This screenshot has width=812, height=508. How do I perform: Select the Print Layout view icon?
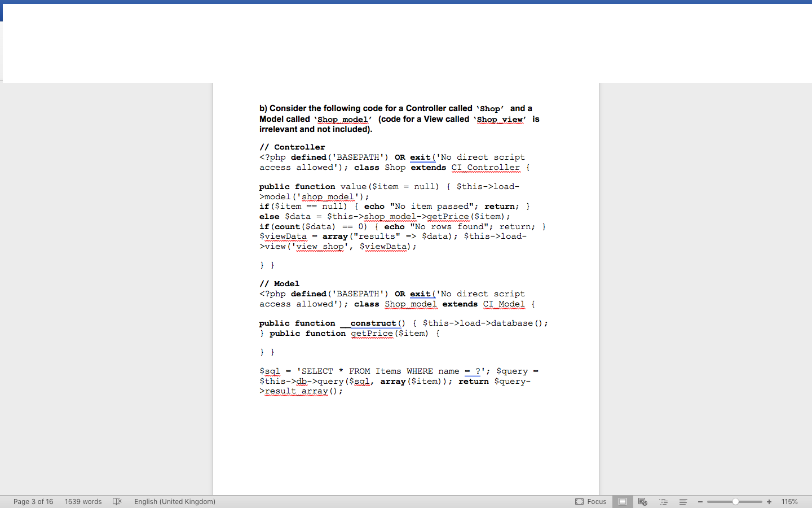pos(623,501)
